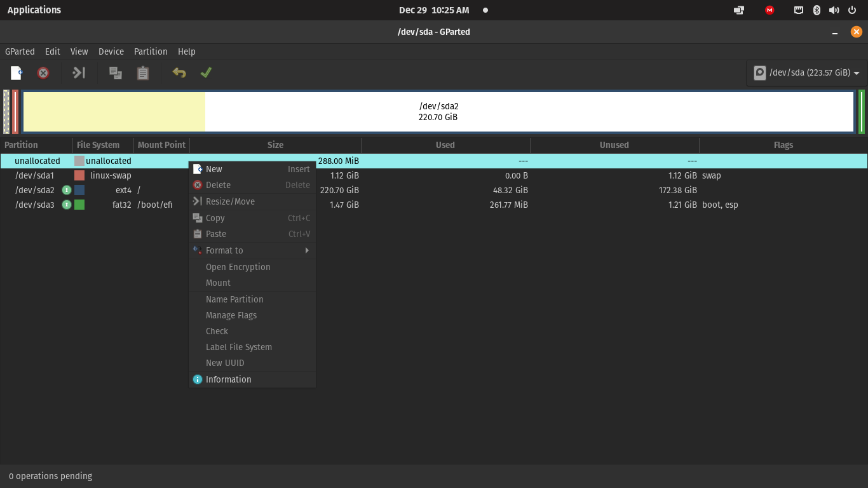Click the Apply all operations checkmark icon

point(206,73)
